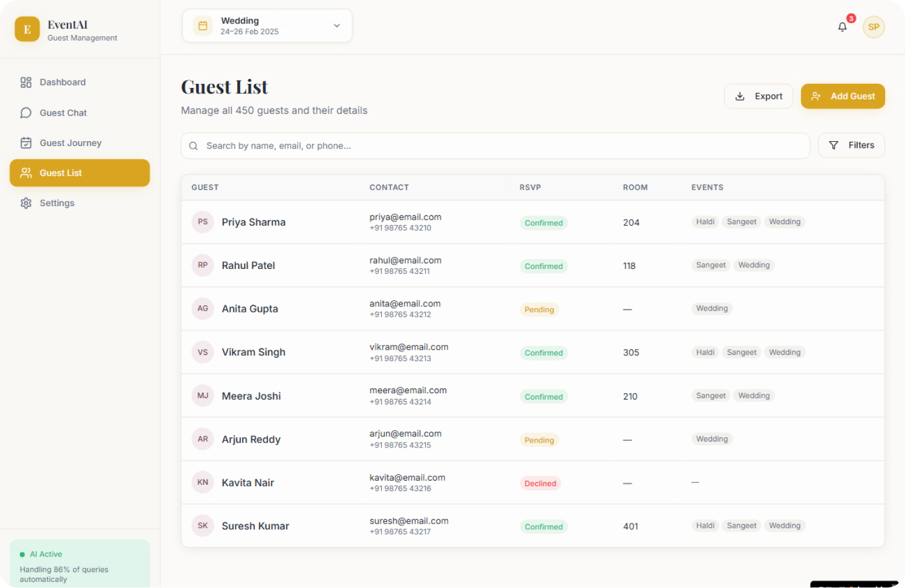Click Vikram Singh's VS avatar
Image resolution: width=905 pixels, height=588 pixels.
pos(203,352)
